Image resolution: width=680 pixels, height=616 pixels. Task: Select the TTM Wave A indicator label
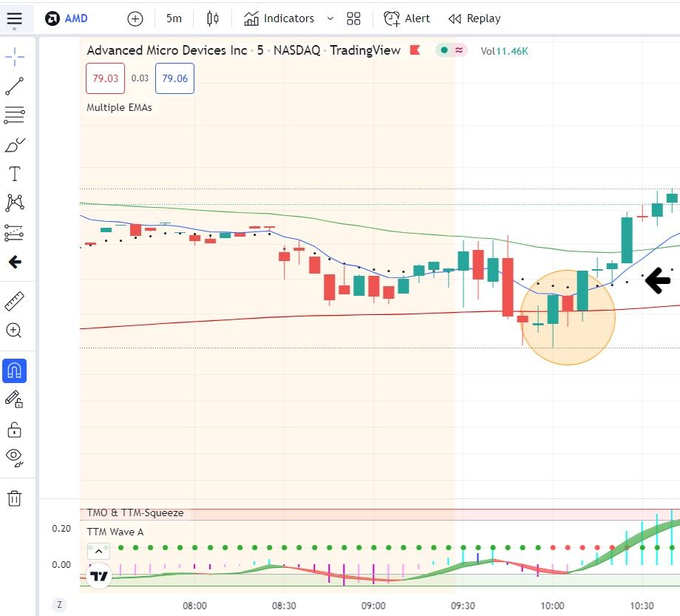pos(115,532)
